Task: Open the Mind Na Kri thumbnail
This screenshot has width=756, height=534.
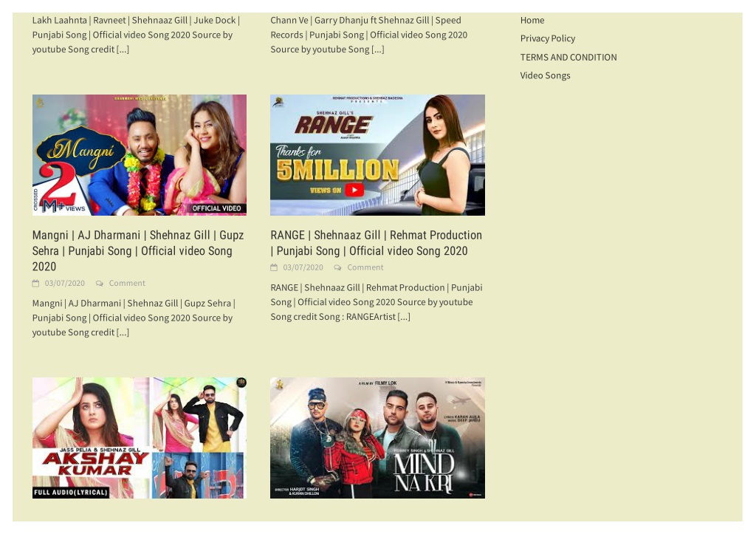Action: click(377, 437)
